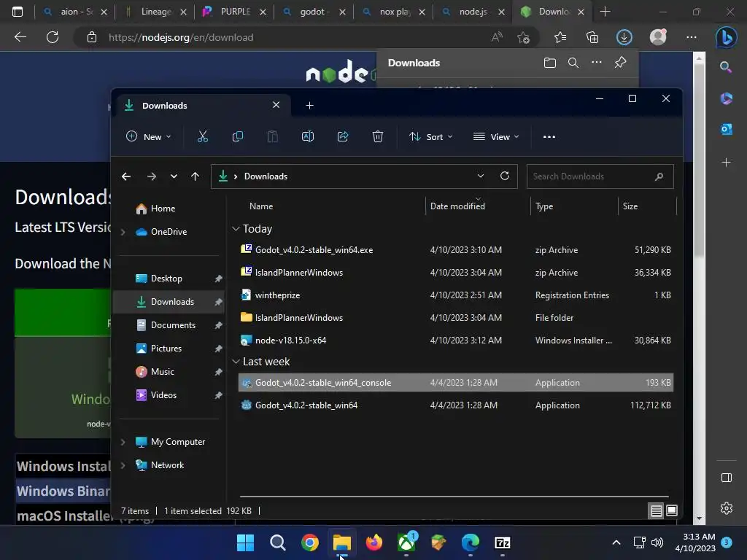
Task: Open recent locations dropdown arrow
Action: (174, 176)
